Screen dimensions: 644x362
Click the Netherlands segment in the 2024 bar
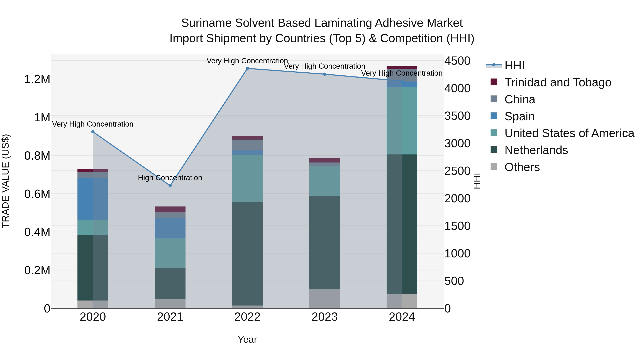click(x=402, y=224)
